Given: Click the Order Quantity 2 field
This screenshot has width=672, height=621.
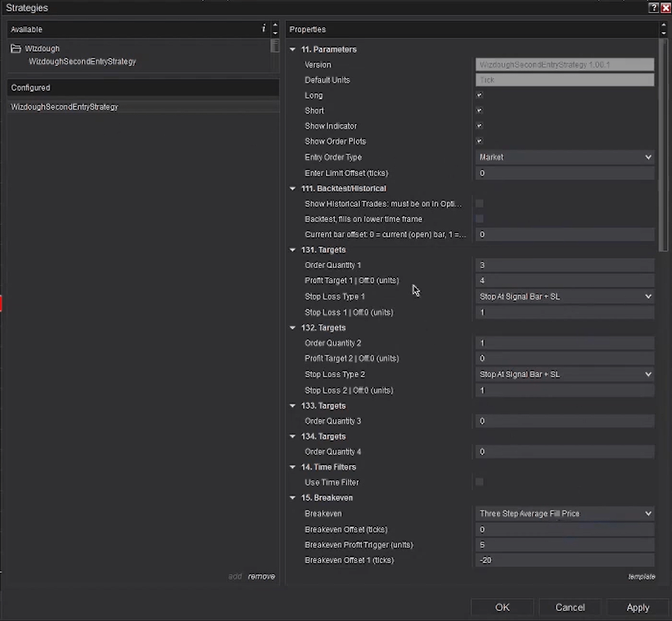Looking at the screenshot, I should 565,343.
